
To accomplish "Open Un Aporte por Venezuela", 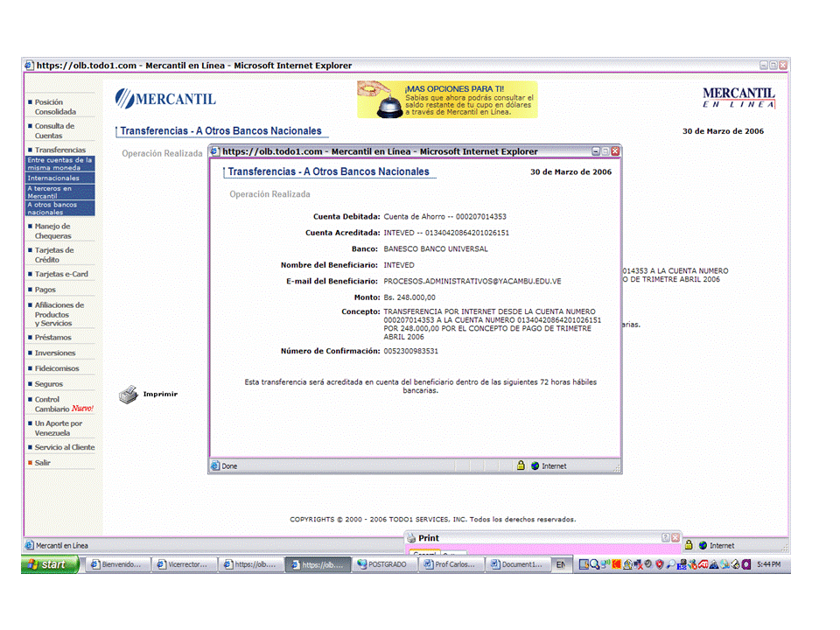I will pyautogui.click(x=59, y=428).
